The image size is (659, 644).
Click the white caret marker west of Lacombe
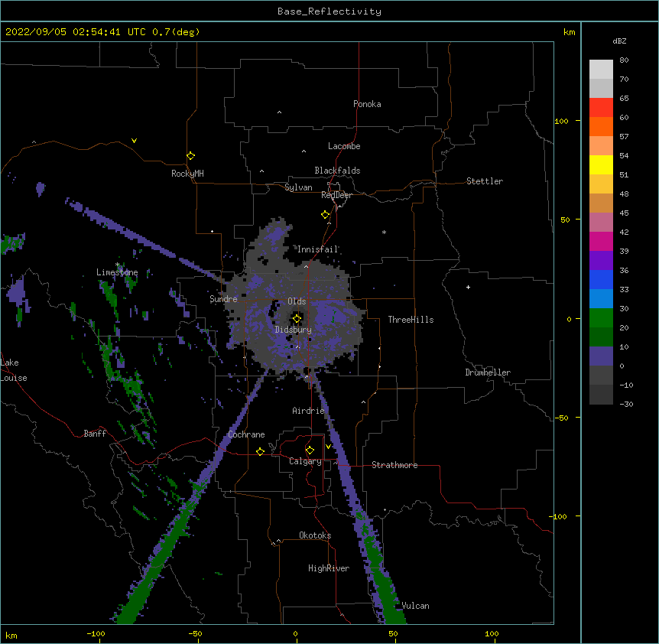point(304,151)
